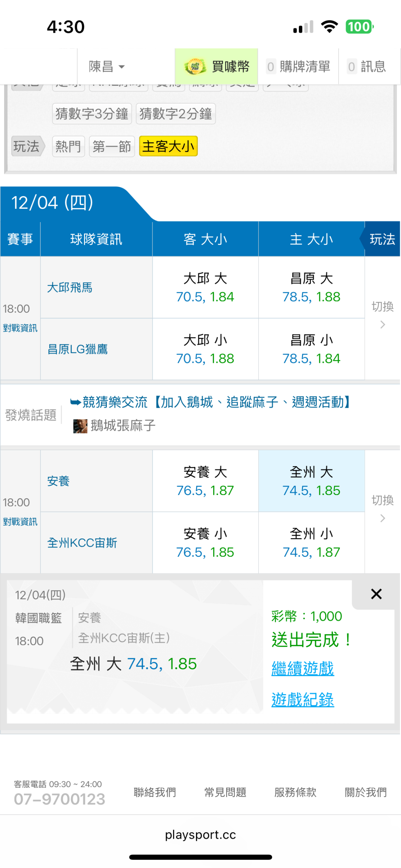The width and height of the screenshot is (401, 868).
Task: Close the bet confirmation popup
Action: [x=376, y=594]
